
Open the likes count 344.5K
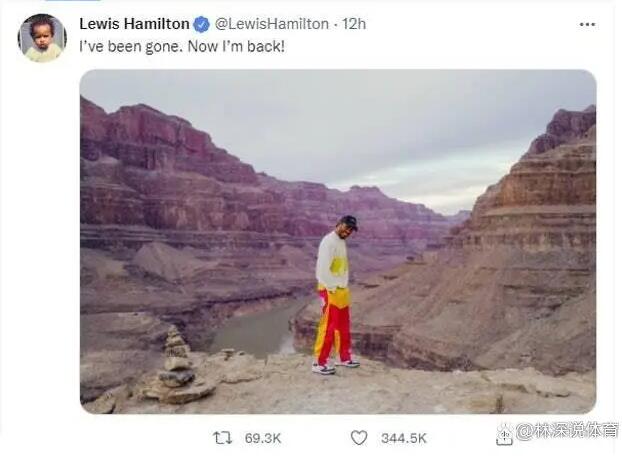[404, 438]
